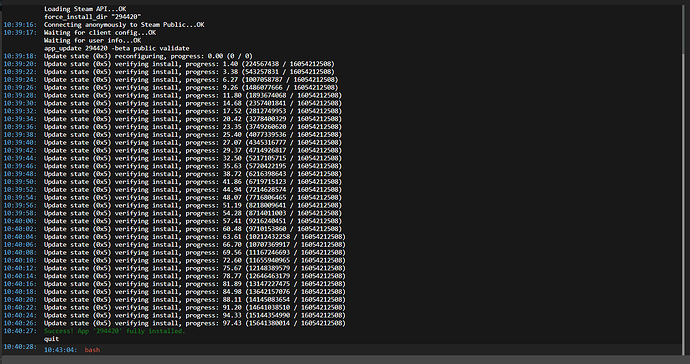Viewport: 690px width, 364px height.
Task: Click the progress 60.48 log line
Action: point(193,229)
